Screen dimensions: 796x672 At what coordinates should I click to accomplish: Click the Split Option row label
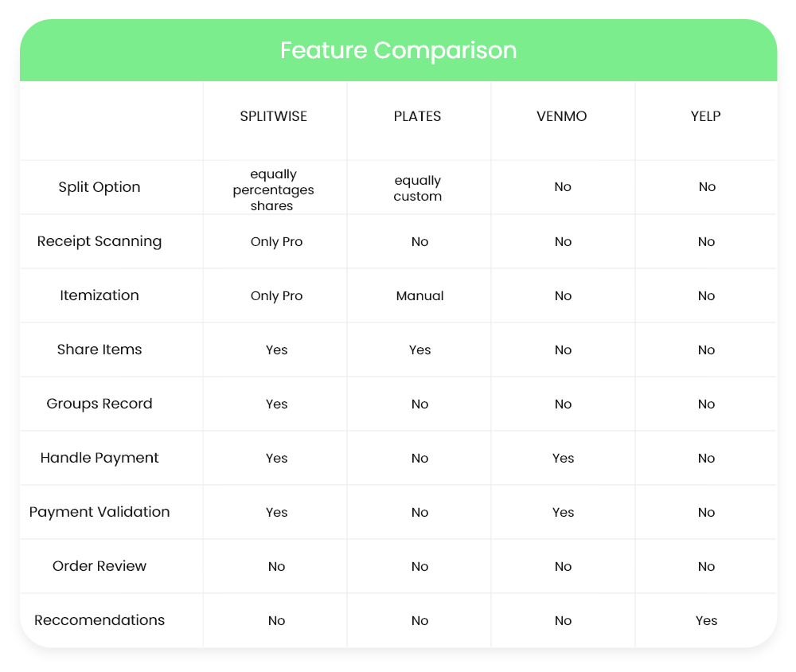[x=99, y=187]
